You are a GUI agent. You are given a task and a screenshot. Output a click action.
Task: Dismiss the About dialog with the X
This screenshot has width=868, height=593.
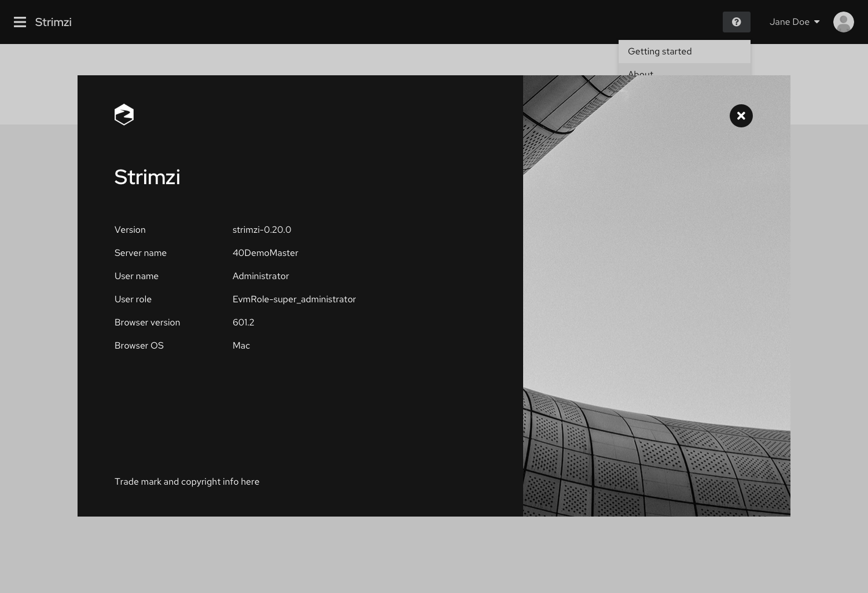coord(741,116)
